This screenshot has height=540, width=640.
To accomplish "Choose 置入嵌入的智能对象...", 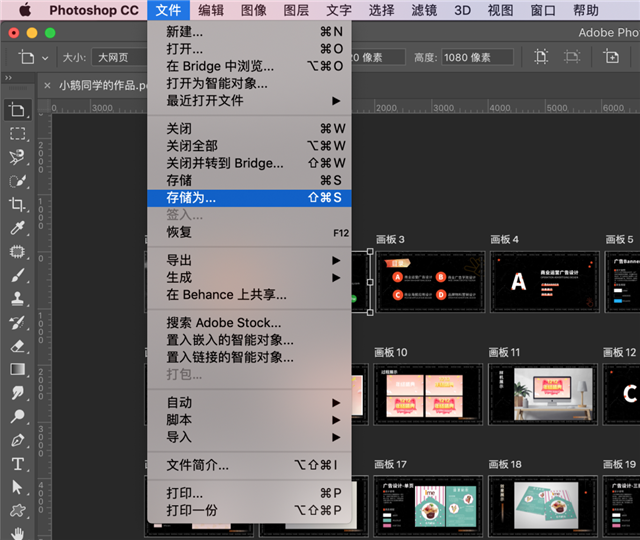I will 249,340.
